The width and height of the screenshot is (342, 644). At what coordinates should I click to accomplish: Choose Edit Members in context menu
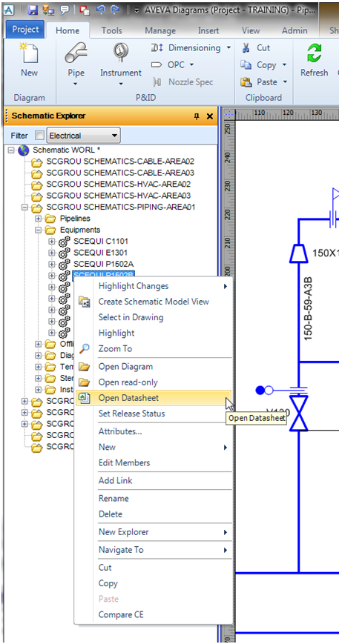[154, 462]
